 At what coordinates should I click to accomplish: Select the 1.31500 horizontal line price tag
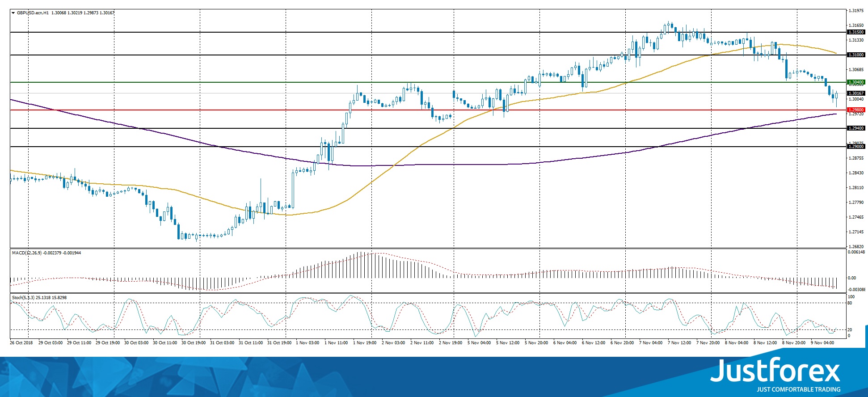856,32
